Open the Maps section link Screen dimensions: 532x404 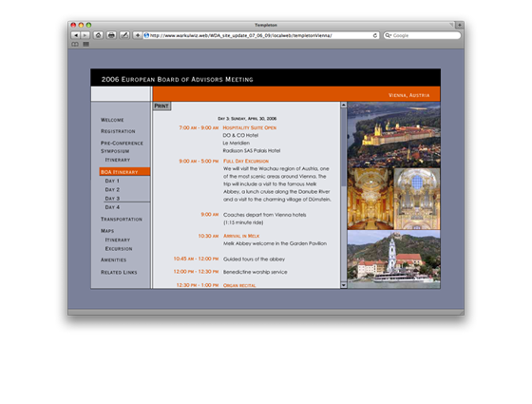(107, 231)
